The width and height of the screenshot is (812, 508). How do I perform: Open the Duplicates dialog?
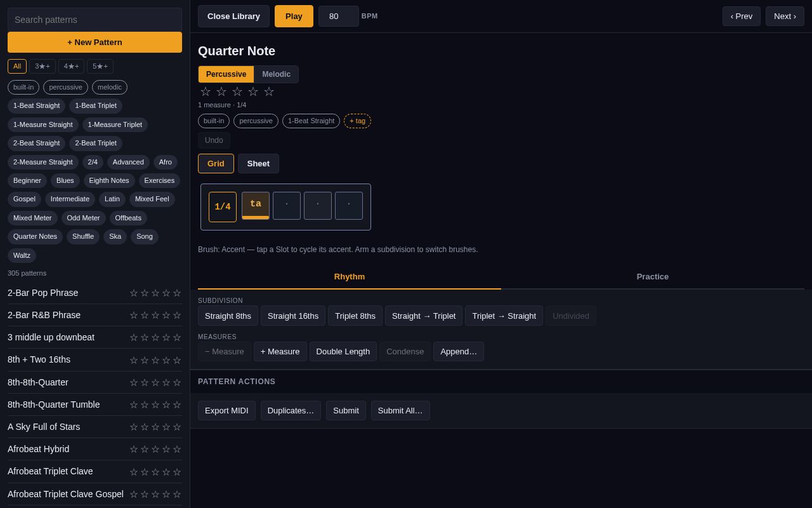tap(291, 410)
